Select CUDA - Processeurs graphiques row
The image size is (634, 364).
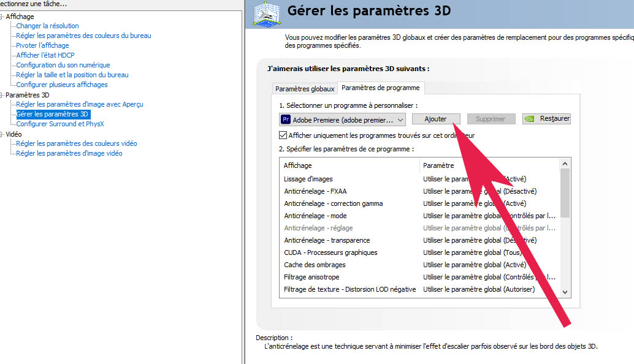[x=419, y=252]
